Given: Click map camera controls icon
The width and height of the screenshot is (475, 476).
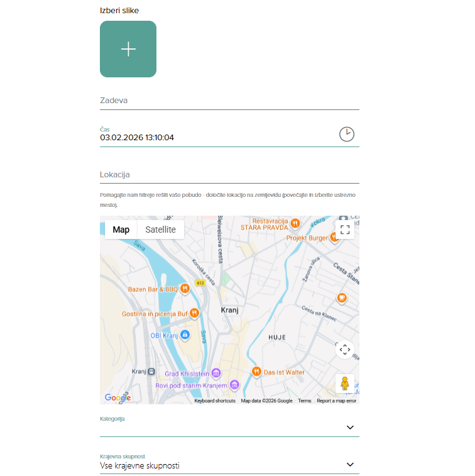Looking at the screenshot, I should (x=344, y=349).
